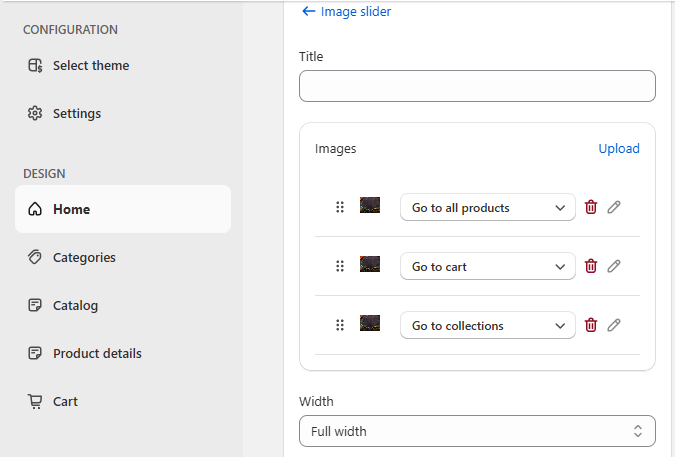Grab the drag handle of the Go to all products row
675x457 pixels.
coord(340,207)
